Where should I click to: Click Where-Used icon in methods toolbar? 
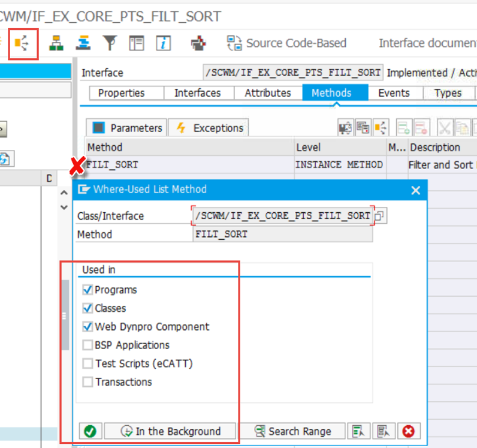click(x=381, y=127)
